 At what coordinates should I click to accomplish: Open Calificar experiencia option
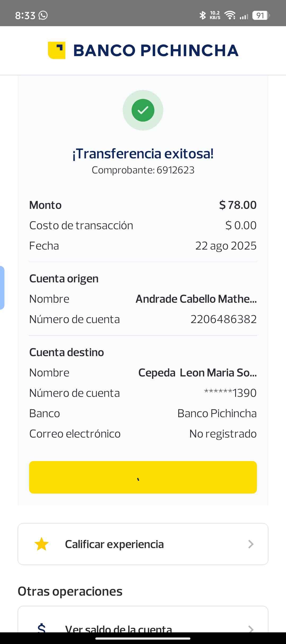pyautogui.click(x=114, y=544)
